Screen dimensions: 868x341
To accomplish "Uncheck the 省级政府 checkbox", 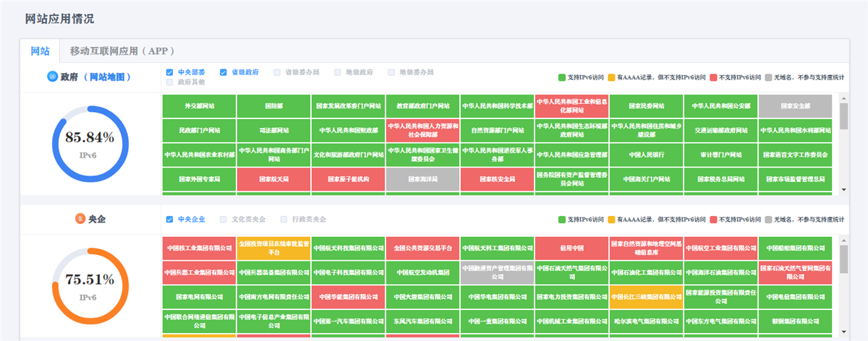I will [x=224, y=72].
